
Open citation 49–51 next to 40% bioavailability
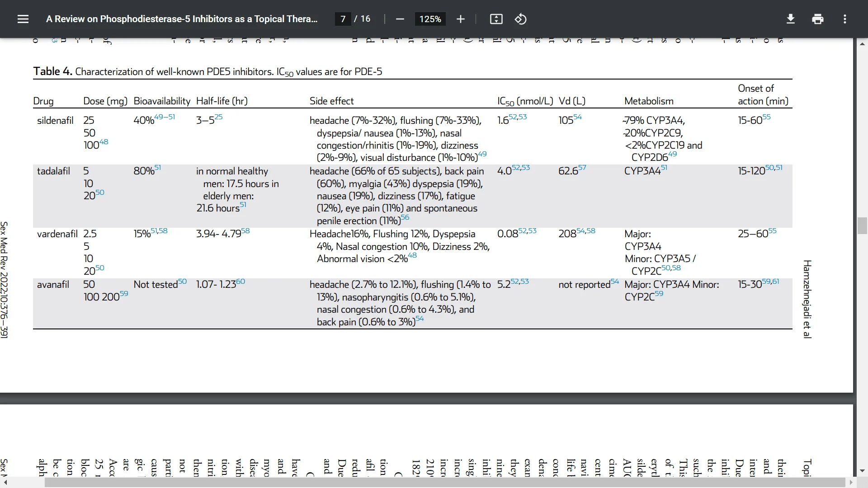coord(165,117)
